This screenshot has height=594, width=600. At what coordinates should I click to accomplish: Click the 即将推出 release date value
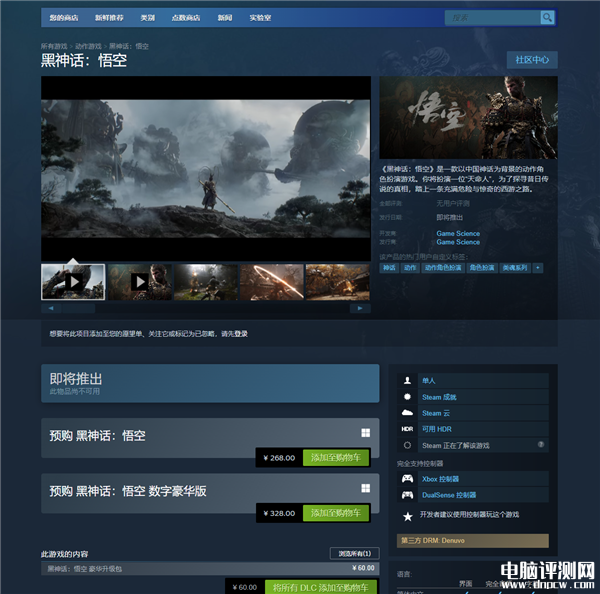pos(450,217)
